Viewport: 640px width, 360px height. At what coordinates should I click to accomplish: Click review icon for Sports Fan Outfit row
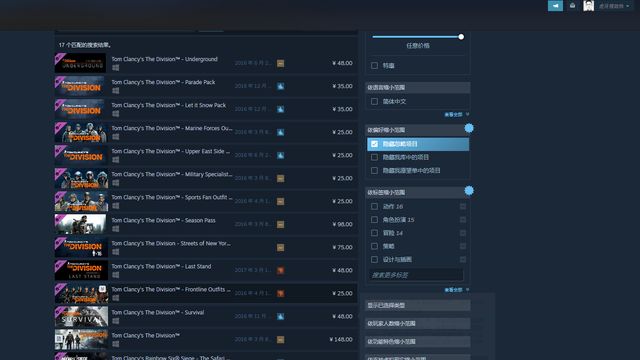click(280, 201)
